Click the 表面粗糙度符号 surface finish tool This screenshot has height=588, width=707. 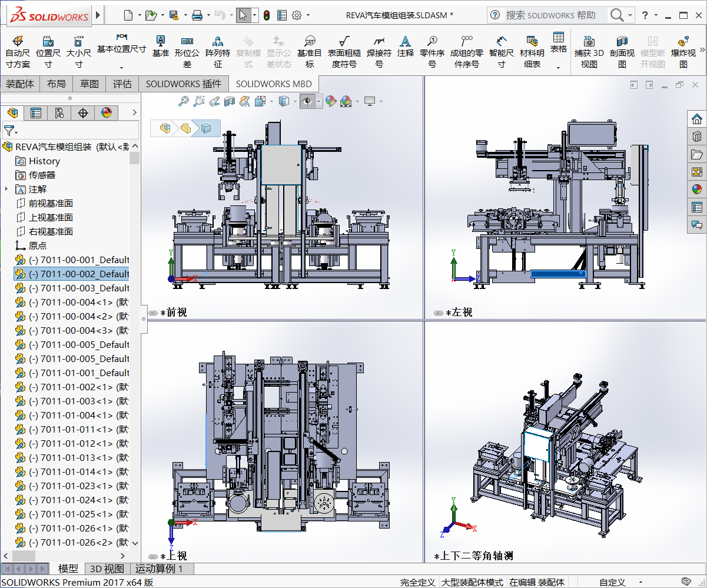pos(344,51)
